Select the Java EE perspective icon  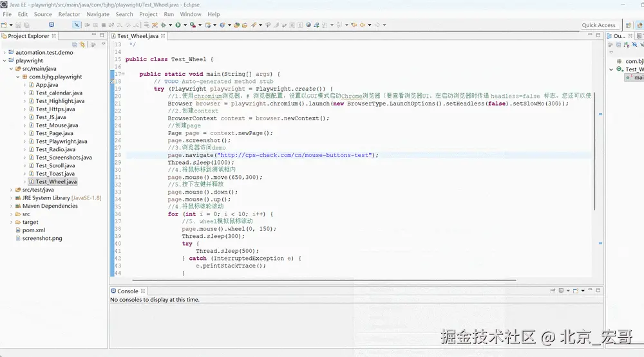(x=640, y=26)
